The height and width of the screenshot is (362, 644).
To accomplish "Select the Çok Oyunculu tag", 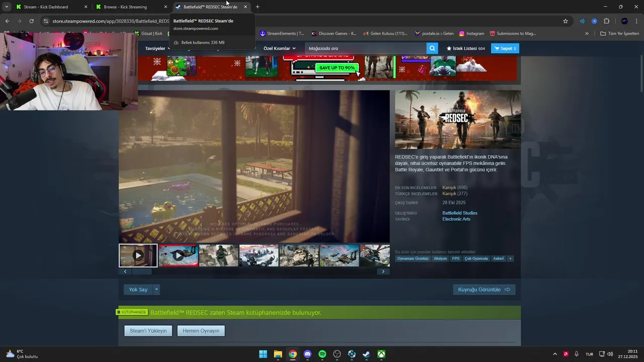I will 476,258.
